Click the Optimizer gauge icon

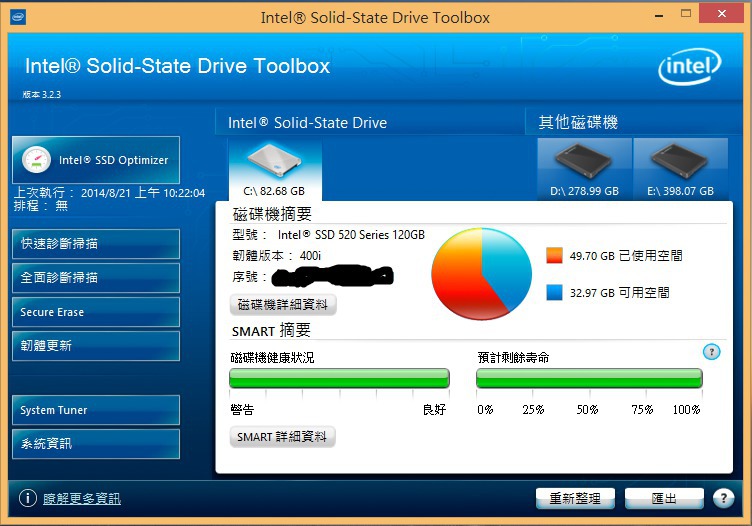point(36,160)
